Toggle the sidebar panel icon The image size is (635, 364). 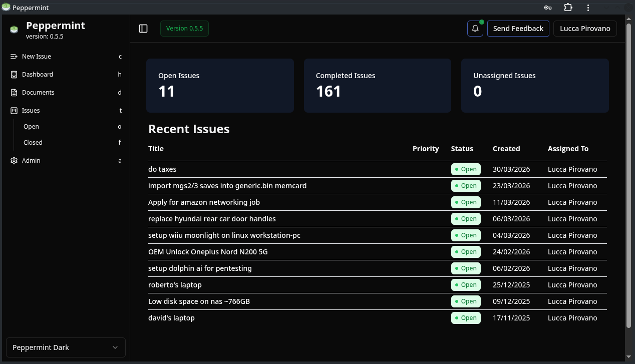143,29
